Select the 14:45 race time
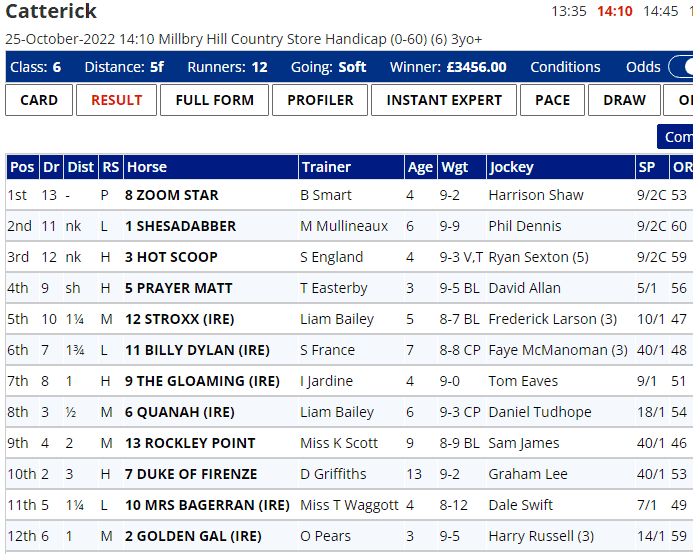 click(x=660, y=12)
